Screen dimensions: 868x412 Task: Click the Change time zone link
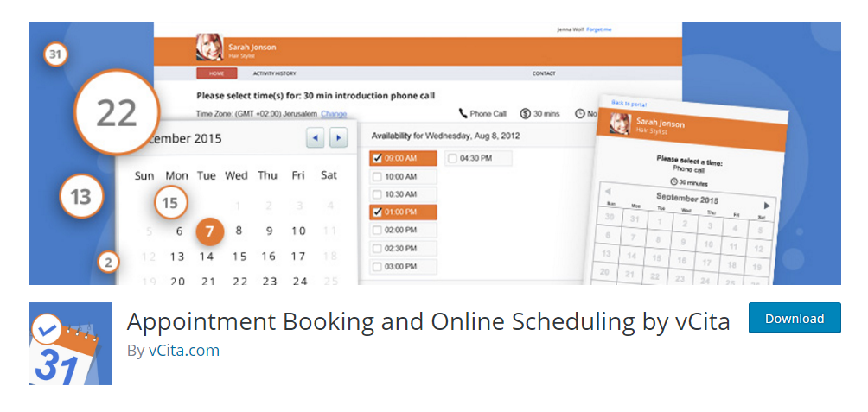(334, 114)
